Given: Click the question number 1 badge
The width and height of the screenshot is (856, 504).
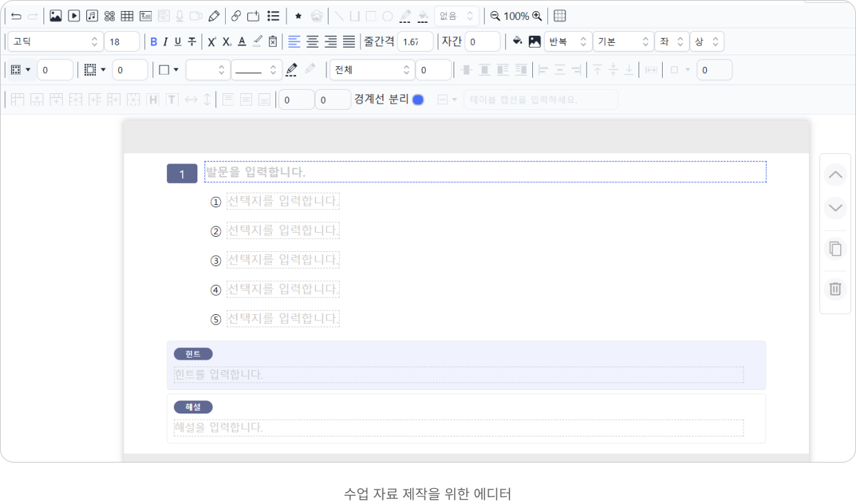Looking at the screenshot, I should tap(182, 174).
